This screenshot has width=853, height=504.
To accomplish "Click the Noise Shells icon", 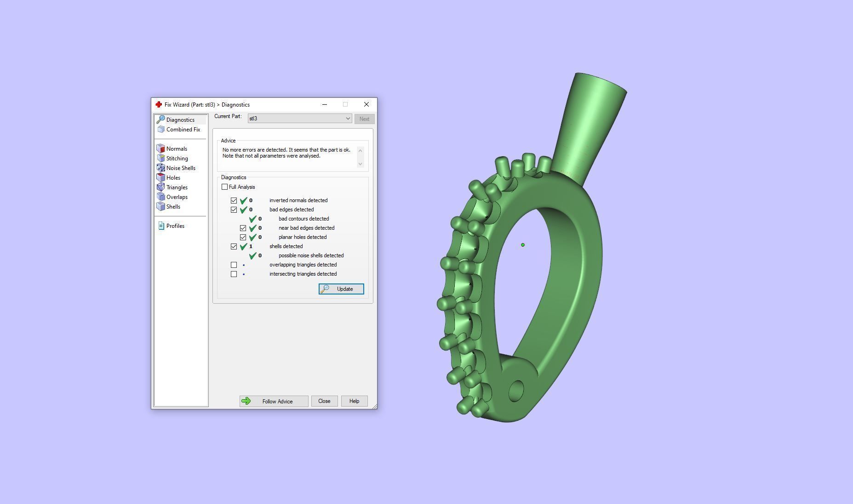I will pyautogui.click(x=160, y=168).
